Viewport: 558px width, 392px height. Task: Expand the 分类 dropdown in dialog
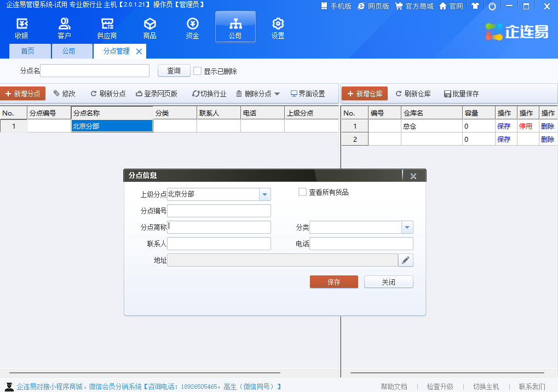(x=407, y=227)
